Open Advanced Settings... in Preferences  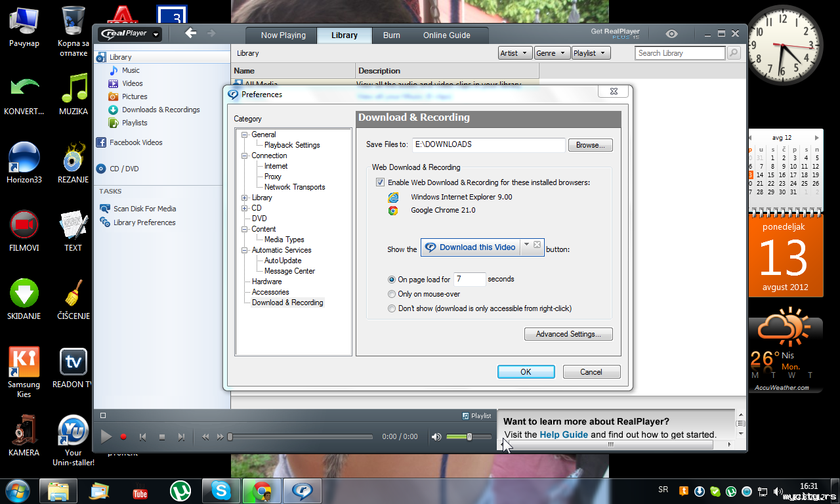point(568,334)
